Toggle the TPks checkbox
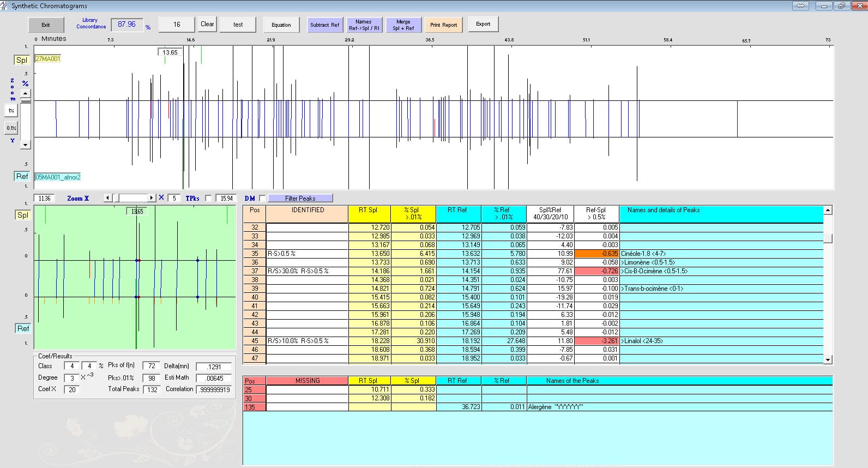The height and width of the screenshot is (468, 868). coord(208,199)
